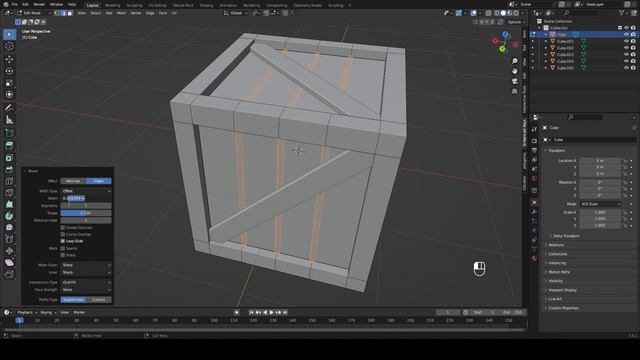Select the Knife tool

(x=9, y=193)
